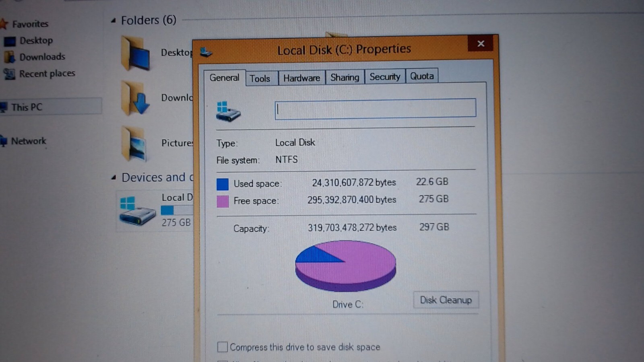644x362 pixels.
Task: Click the drive icon beside the name field
Action: (228, 111)
